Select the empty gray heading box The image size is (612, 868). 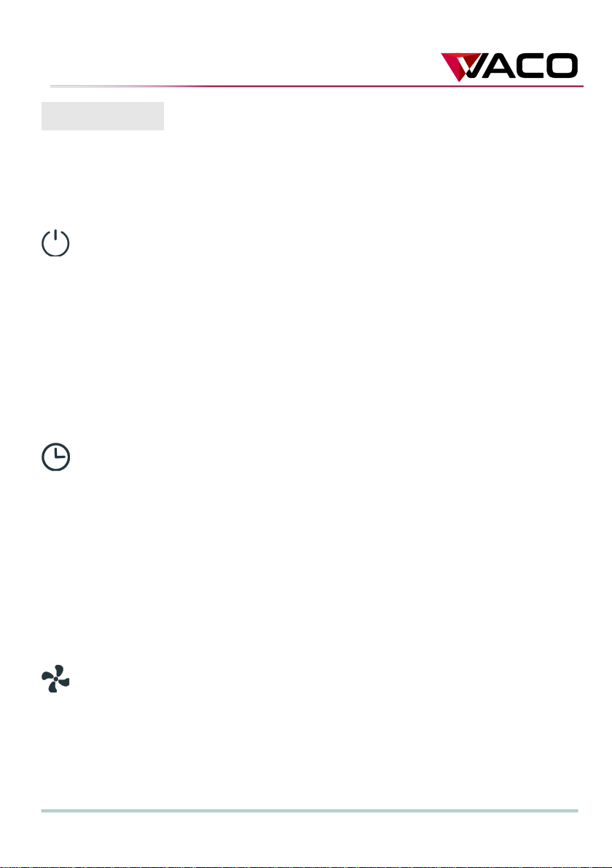103,116
